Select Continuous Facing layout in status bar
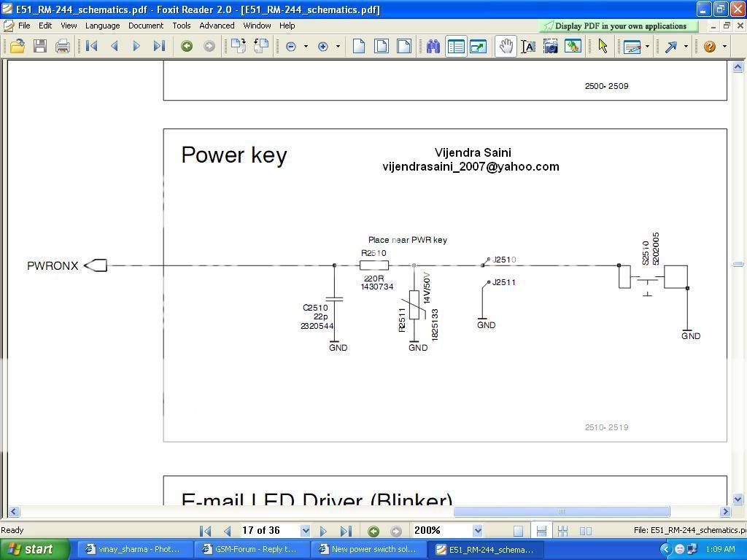 [x=562, y=531]
